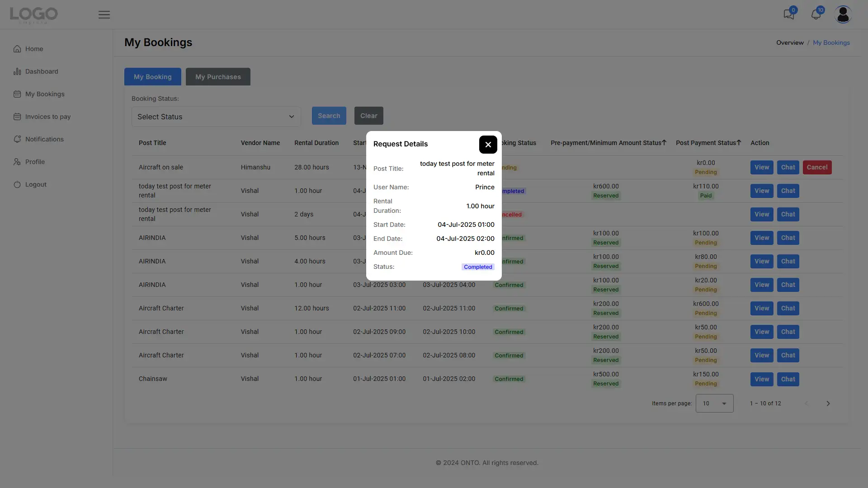The height and width of the screenshot is (488, 868).
Task: Click the Completed status badge in dialog
Action: click(478, 267)
